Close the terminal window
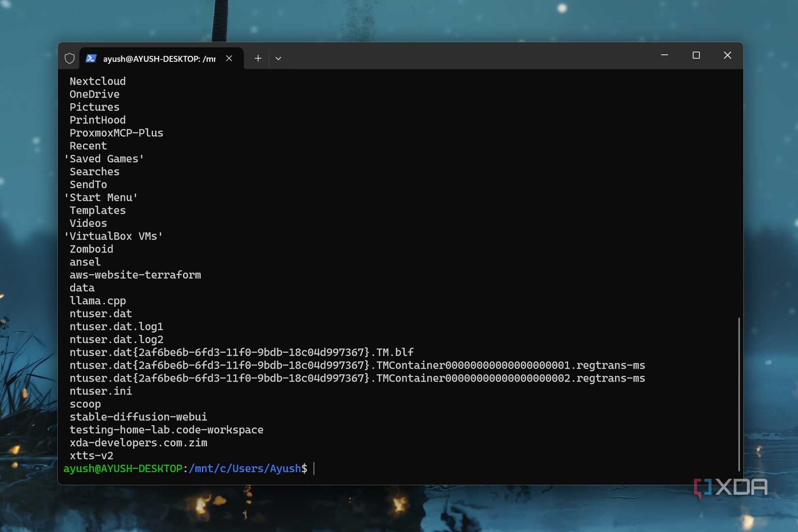The image size is (798, 532). tap(727, 55)
